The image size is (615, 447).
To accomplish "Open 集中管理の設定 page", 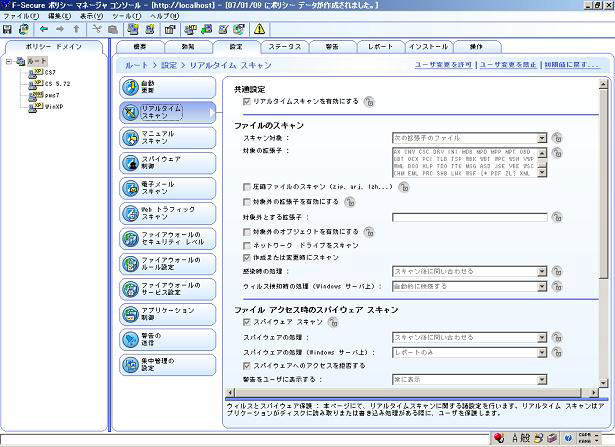I will pyautogui.click(x=167, y=365).
